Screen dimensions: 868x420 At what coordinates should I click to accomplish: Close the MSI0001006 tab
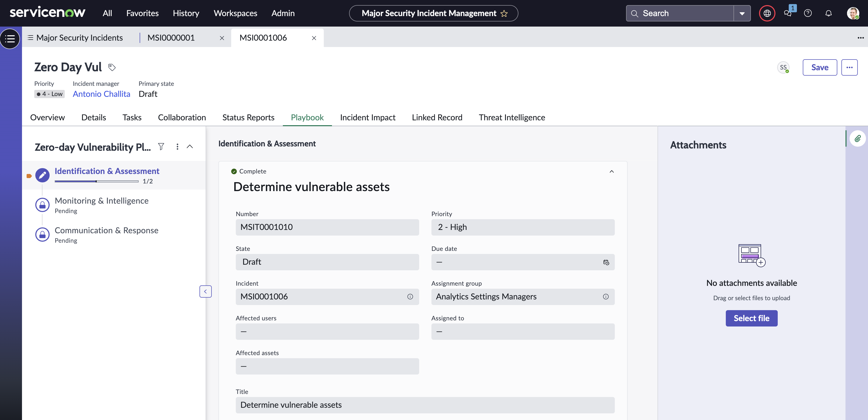(x=314, y=38)
